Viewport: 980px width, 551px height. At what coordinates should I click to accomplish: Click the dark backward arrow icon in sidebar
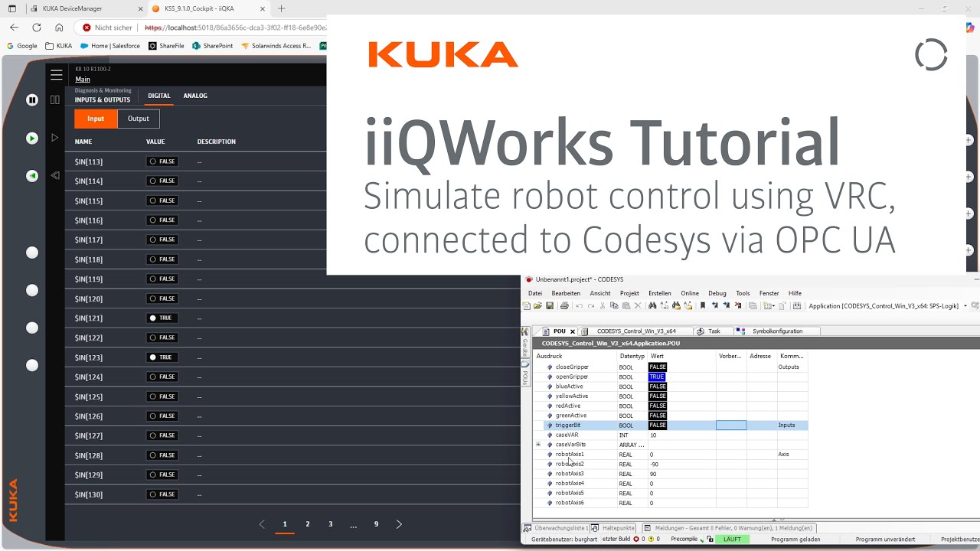(55, 175)
